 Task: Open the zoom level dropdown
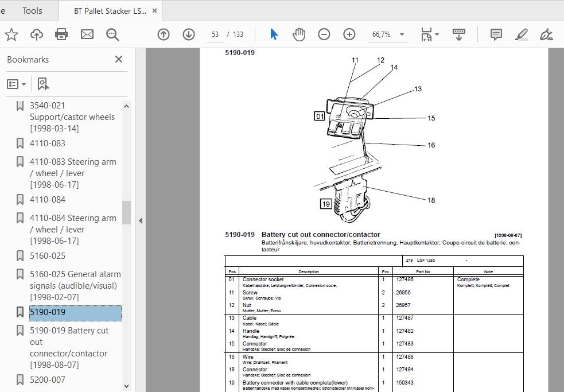tap(402, 34)
